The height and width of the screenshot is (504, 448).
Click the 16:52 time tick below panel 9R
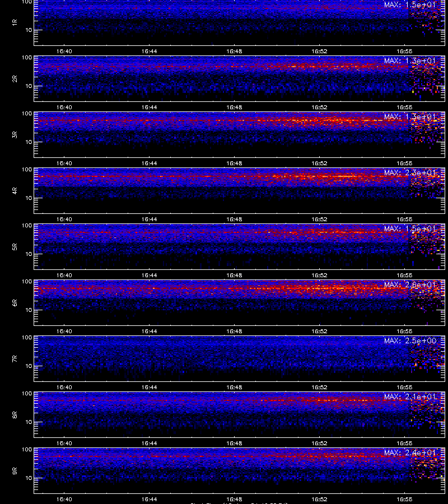point(319,499)
